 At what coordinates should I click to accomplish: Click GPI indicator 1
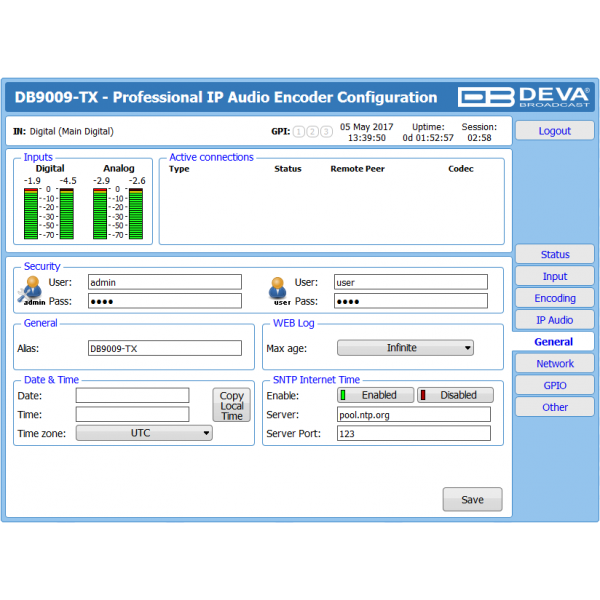298,132
